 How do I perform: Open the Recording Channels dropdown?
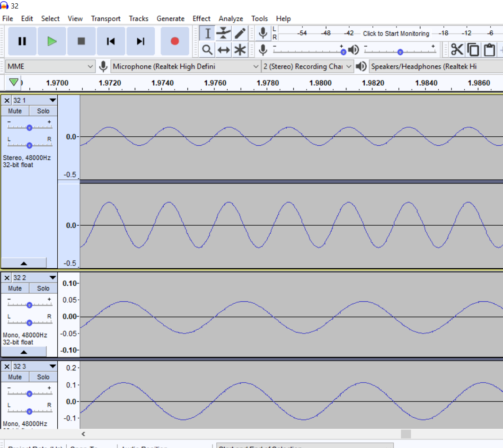[x=307, y=66]
